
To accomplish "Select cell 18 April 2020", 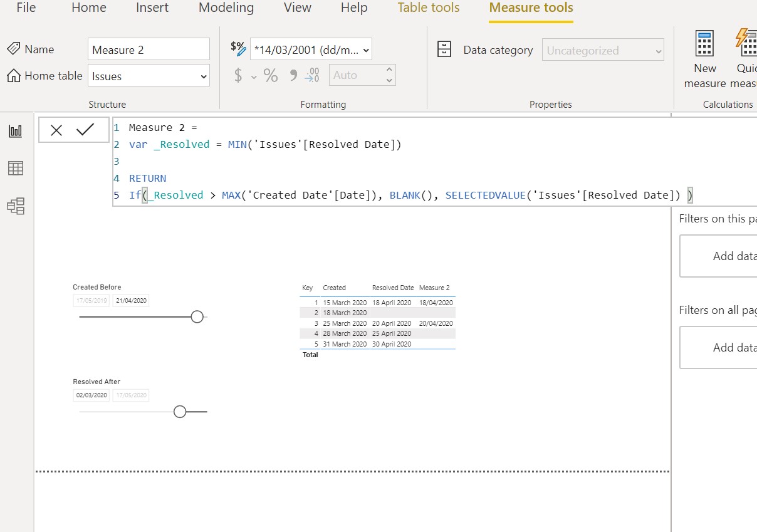I will click(x=392, y=303).
